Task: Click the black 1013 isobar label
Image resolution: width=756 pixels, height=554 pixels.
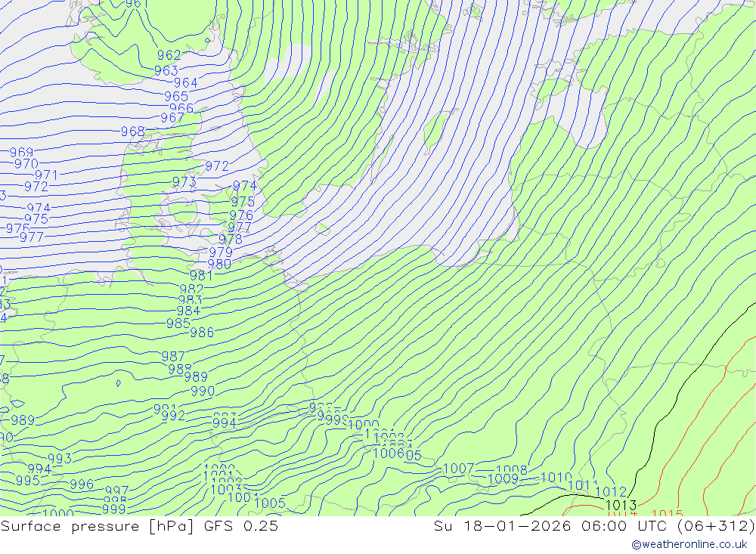Action: point(621,506)
